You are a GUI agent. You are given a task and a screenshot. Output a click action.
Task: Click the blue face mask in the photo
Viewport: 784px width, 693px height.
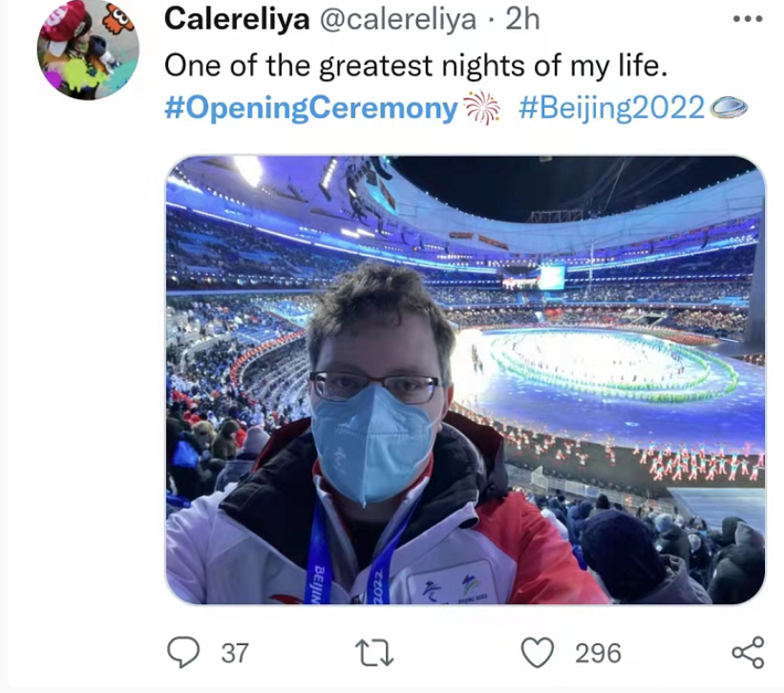click(372, 443)
